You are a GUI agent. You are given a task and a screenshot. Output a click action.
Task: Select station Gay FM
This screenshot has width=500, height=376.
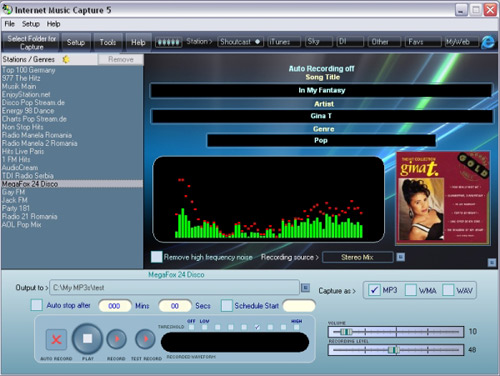pos(72,192)
